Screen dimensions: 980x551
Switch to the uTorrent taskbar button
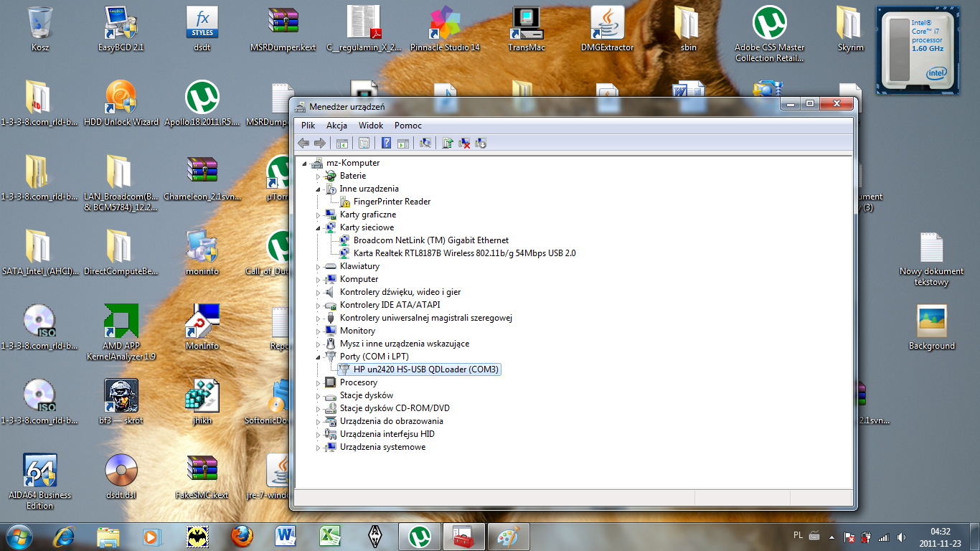[420, 536]
